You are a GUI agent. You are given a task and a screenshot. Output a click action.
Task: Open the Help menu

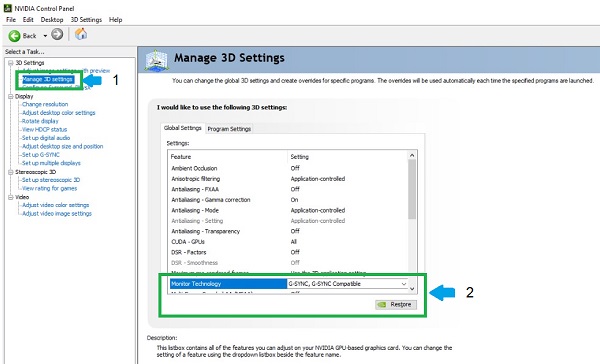[x=115, y=20]
